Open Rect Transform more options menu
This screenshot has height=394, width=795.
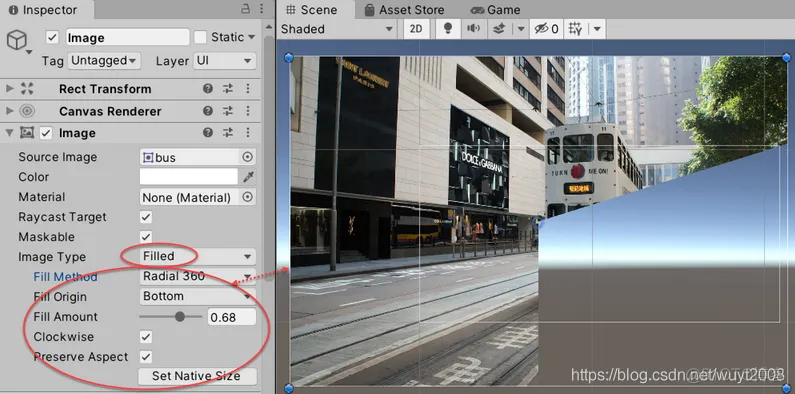pos(248,89)
